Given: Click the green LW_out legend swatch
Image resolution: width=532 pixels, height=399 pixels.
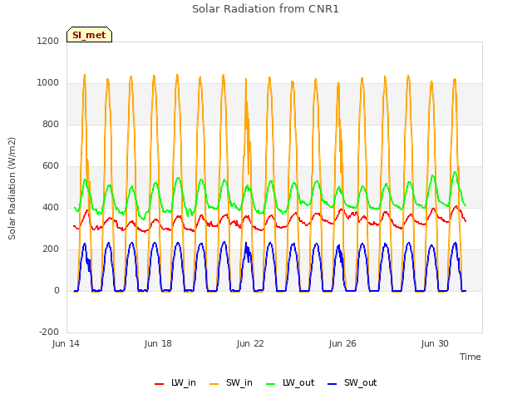Looking at the screenshot, I should tap(271, 384).
